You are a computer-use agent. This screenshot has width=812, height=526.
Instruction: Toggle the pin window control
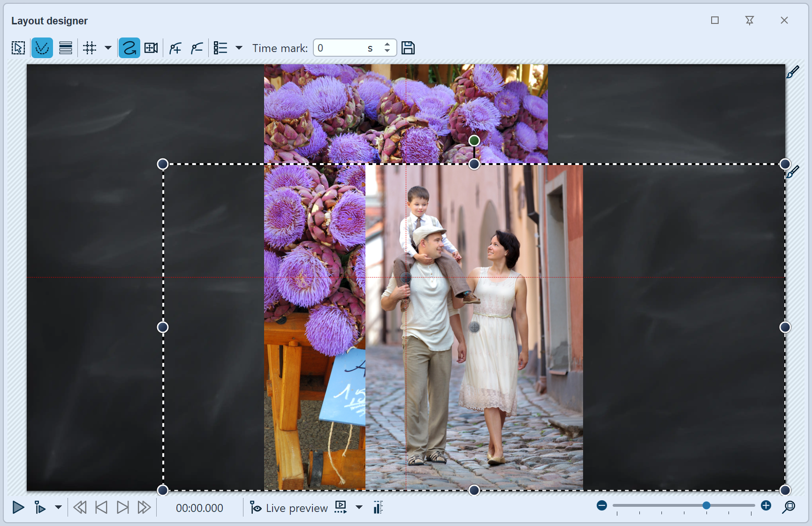[749, 20]
